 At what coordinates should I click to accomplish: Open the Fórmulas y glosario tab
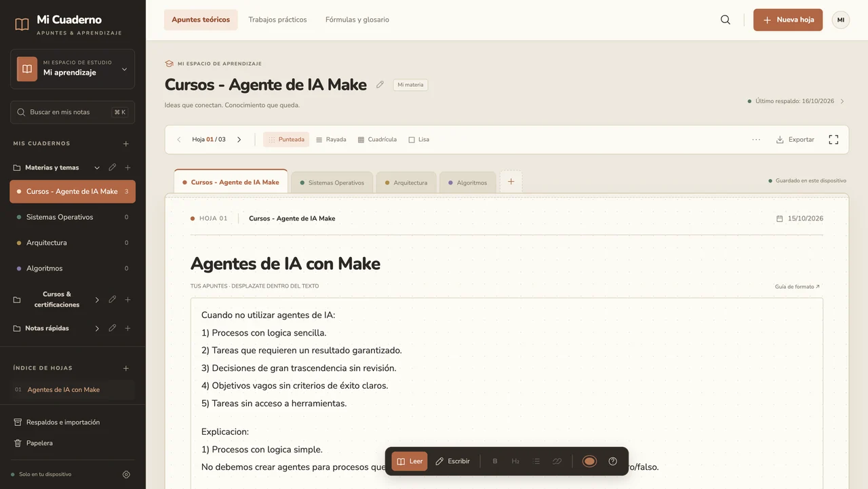tap(357, 20)
